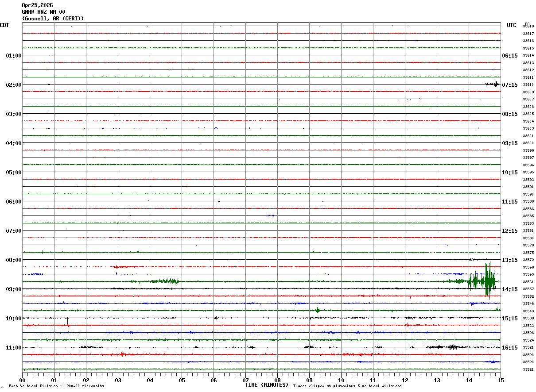
Task: Click the green burst between minutes 4 and 5
Action: tap(165, 281)
